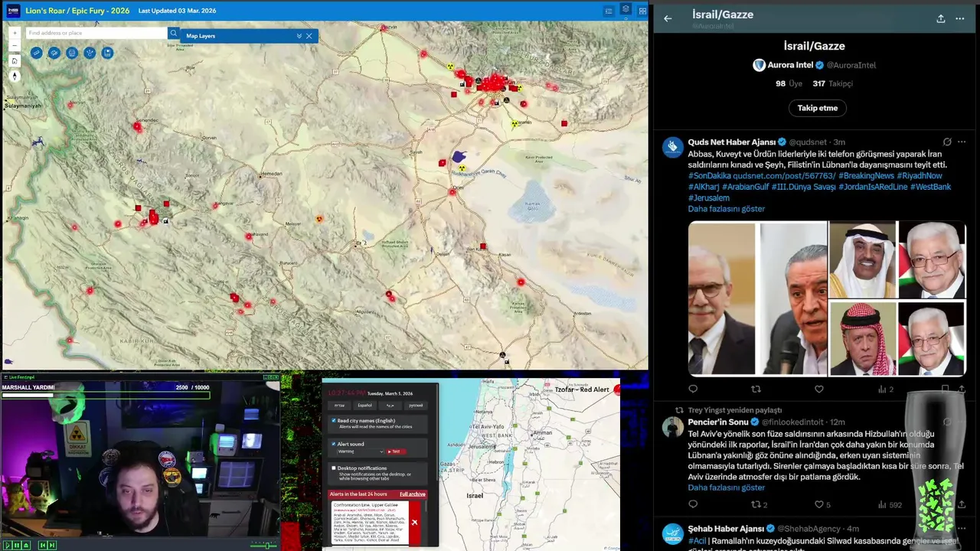Expand Quds Net post with Daha fazlasını göster

[726, 209]
